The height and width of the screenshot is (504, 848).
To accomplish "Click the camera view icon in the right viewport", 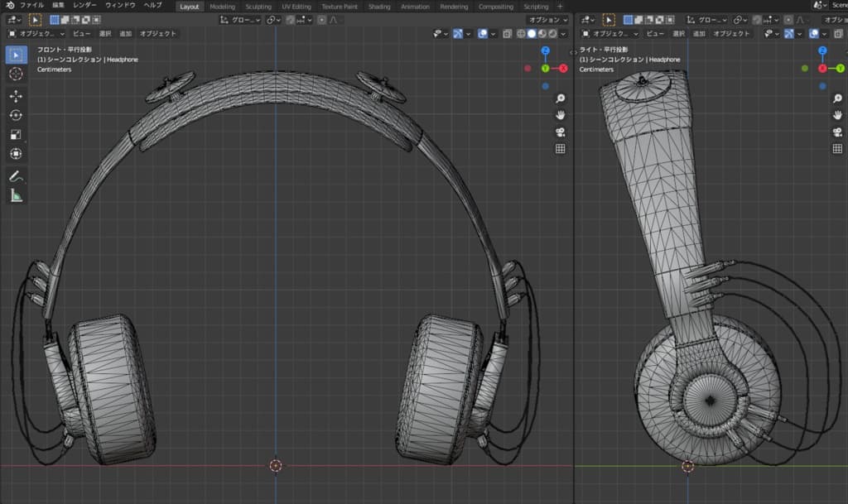I will click(x=837, y=132).
